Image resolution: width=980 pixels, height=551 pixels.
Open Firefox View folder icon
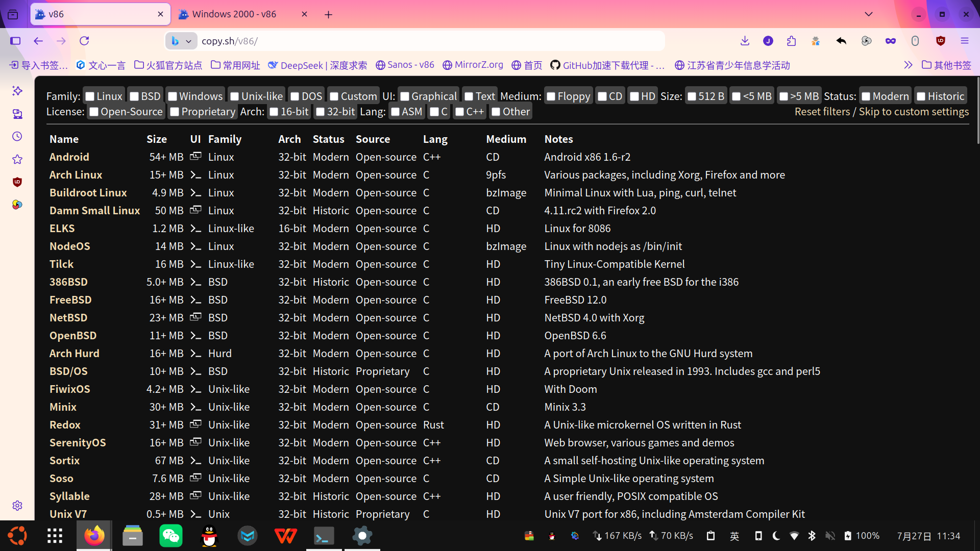[13, 14]
